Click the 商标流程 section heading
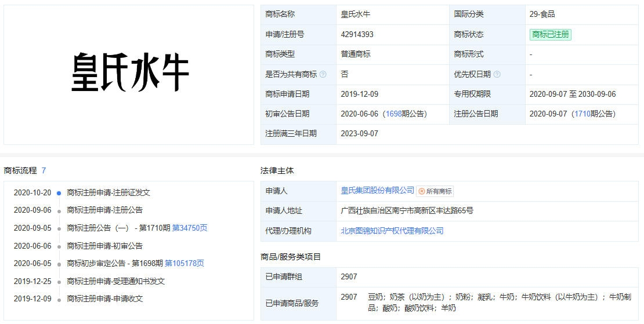This screenshot has width=644, height=324. (x=20, y=170)
